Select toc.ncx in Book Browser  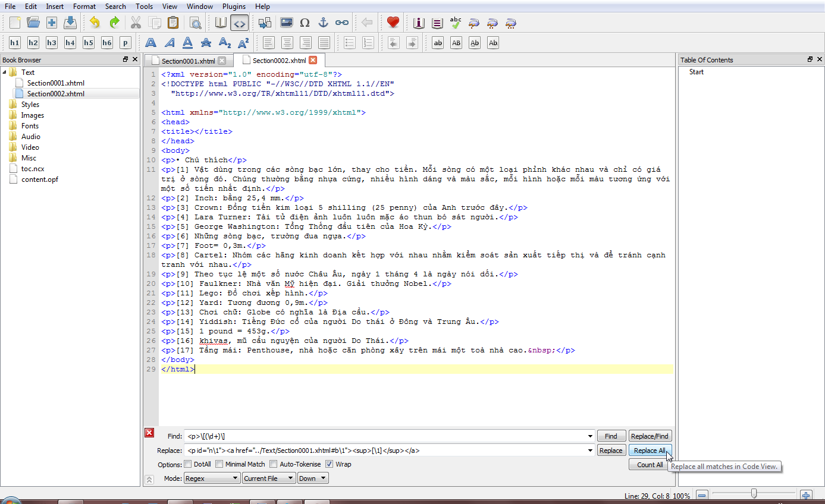pos(33,169)
